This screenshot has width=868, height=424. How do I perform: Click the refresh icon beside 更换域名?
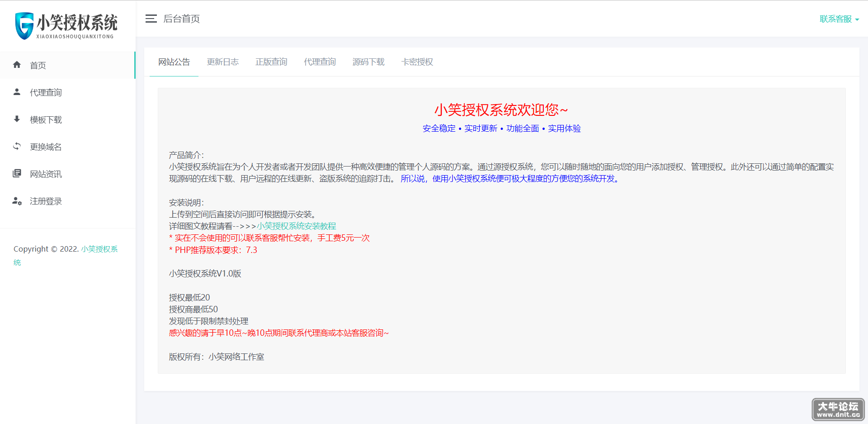click(x=17, y=146)
